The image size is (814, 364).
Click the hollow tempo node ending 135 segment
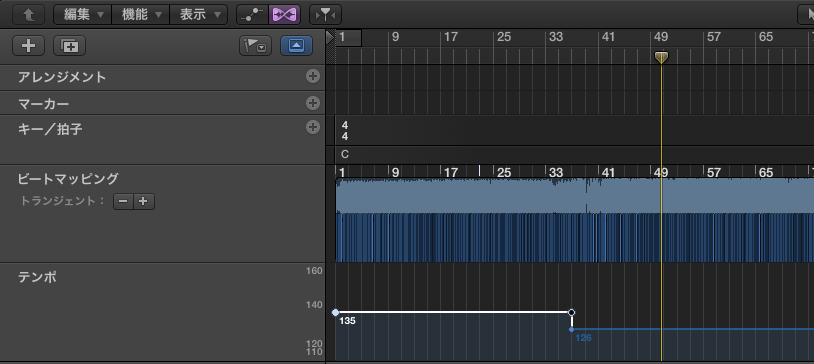572,312
